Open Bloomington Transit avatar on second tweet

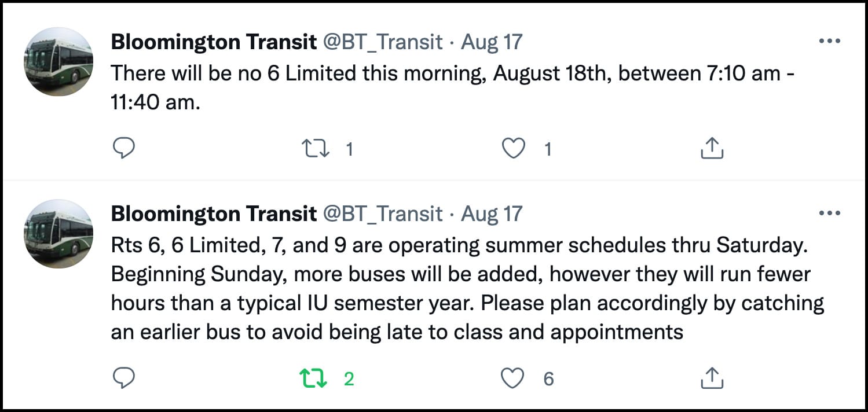tap(58, 234)
